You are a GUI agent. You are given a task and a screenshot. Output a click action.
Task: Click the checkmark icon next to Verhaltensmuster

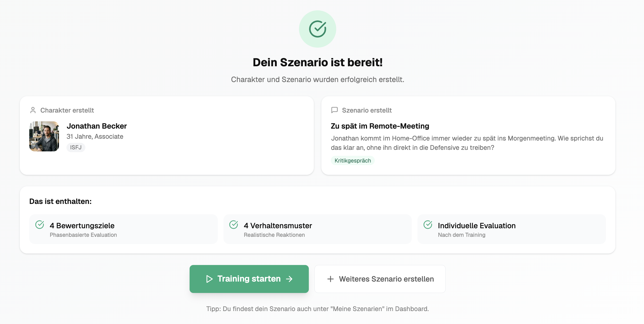[x=234, y=225]
